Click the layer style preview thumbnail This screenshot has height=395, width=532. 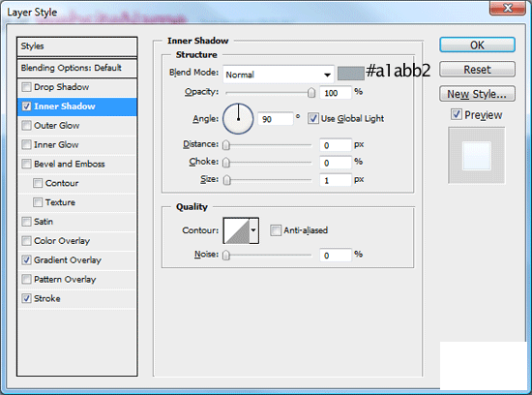tap(477, 156)
